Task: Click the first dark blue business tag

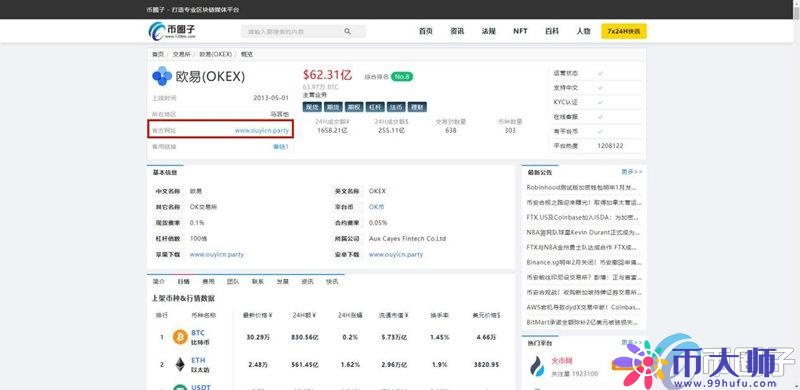Action: (312, 107)
